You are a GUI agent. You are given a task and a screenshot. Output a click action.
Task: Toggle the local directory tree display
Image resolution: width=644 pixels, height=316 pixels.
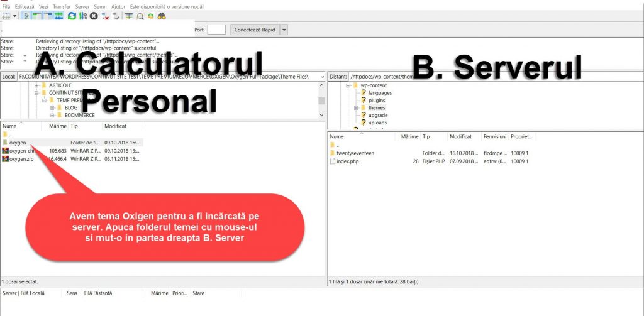pyautogui.click(x=37, y=16)
